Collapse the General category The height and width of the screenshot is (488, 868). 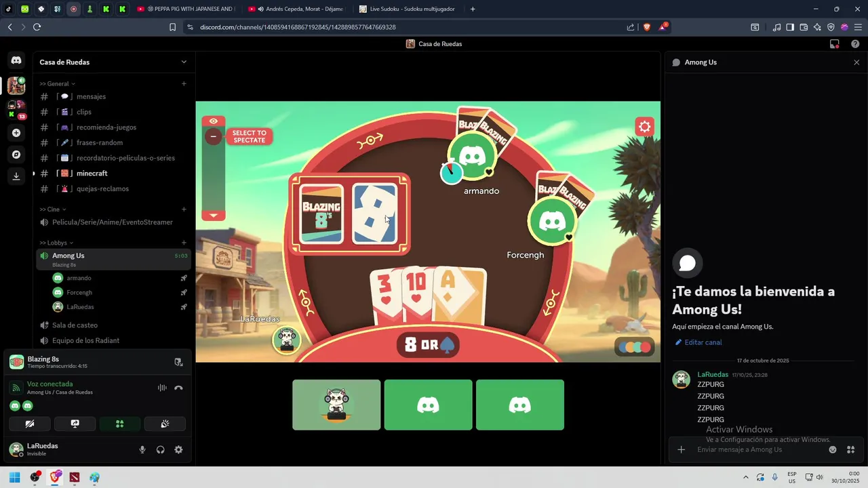[x=58, y=83]
